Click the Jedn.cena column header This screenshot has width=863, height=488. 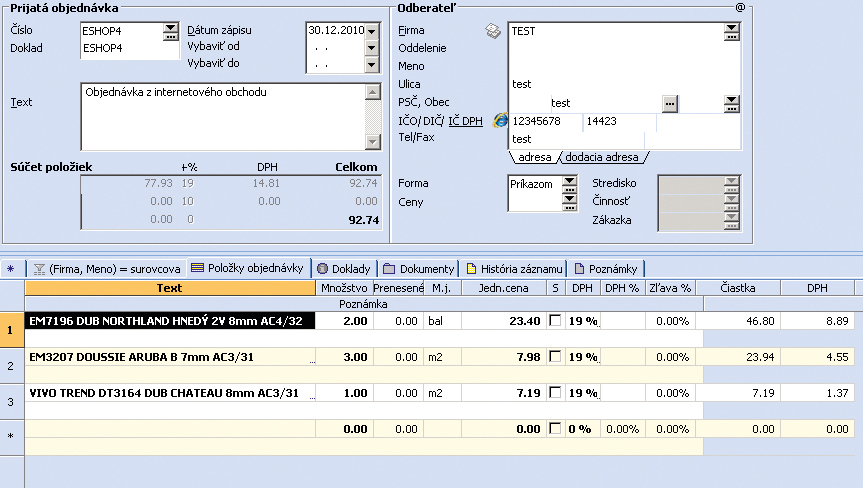point(504,288)
